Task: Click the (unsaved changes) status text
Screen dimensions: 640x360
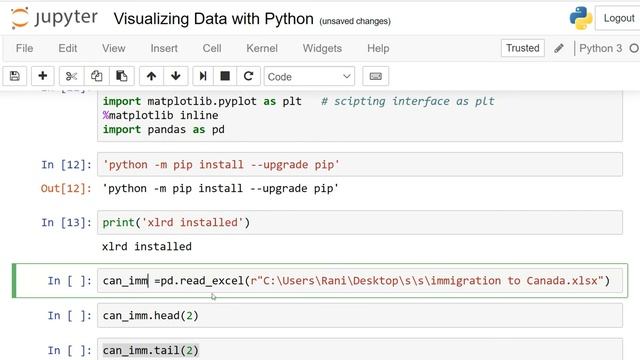Action: [355, 21]
